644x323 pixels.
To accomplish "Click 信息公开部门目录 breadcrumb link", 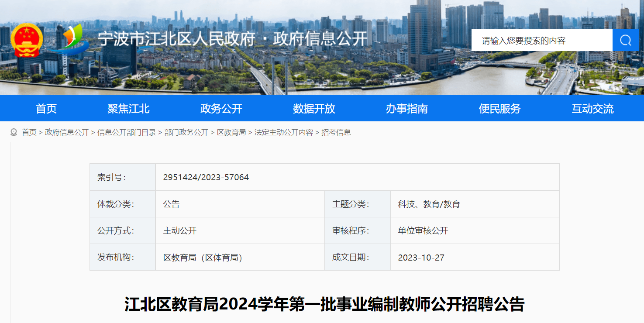I will [x=127, y=132].
